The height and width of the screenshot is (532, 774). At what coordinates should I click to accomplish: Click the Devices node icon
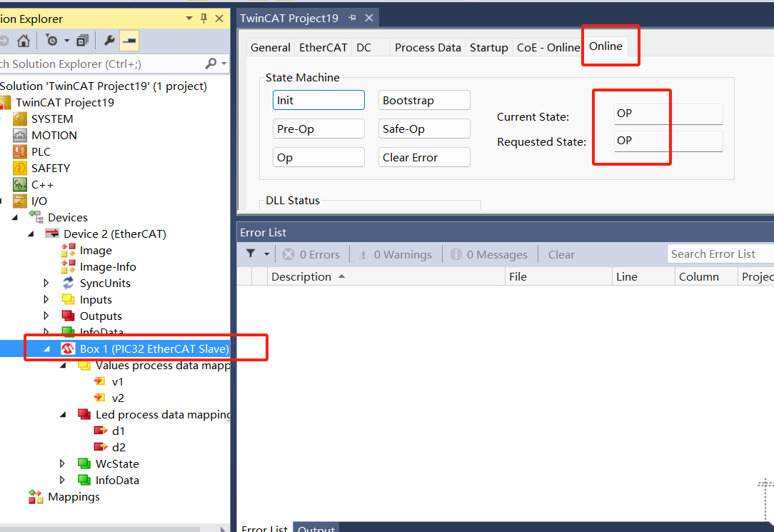click(36, 217)
